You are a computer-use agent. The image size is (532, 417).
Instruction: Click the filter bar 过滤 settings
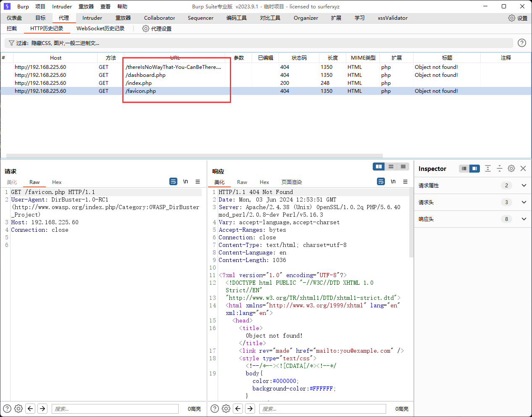(x=259, y=43)
